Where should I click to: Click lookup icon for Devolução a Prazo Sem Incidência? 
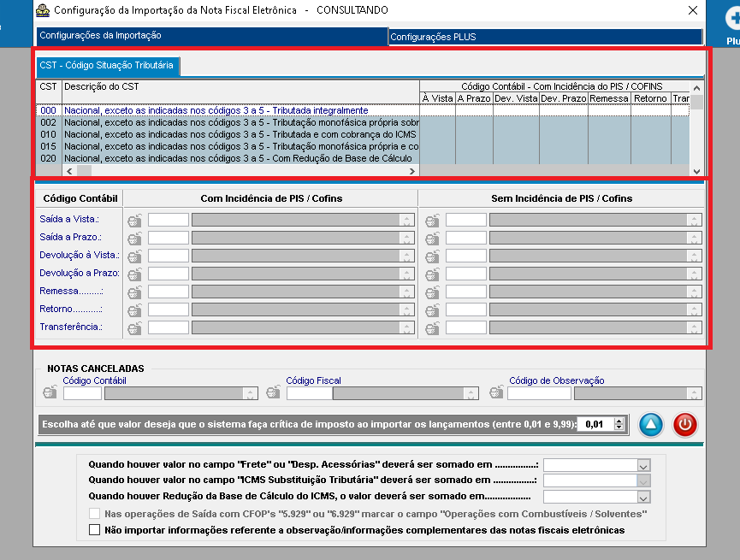[432, 274]
